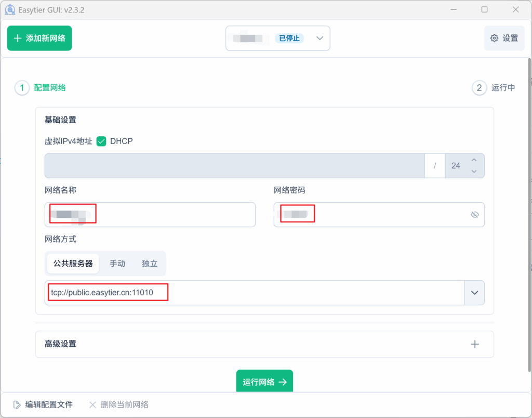
Task: Click the 虚拟IPv4地址 label
Action: tap(69, 141)
